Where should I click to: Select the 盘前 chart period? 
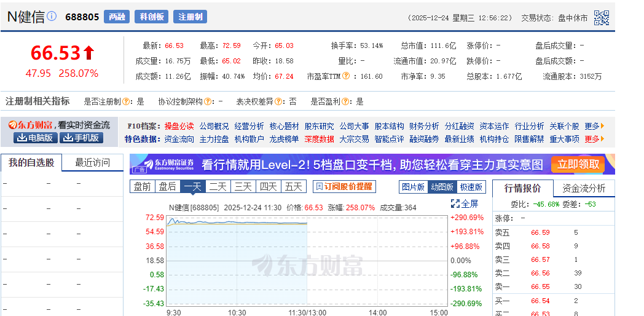coord(142,187)
